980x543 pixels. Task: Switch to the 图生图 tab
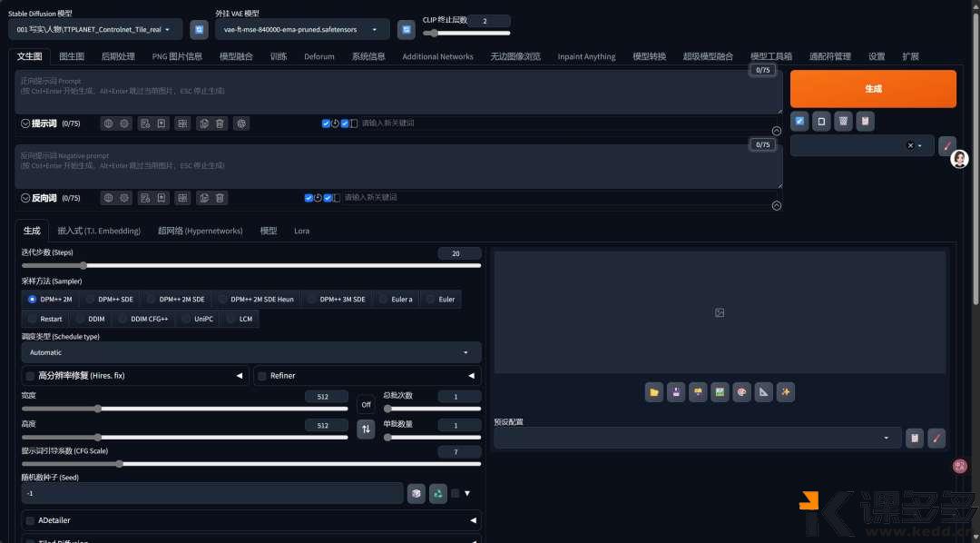click(x=72, y=56)
